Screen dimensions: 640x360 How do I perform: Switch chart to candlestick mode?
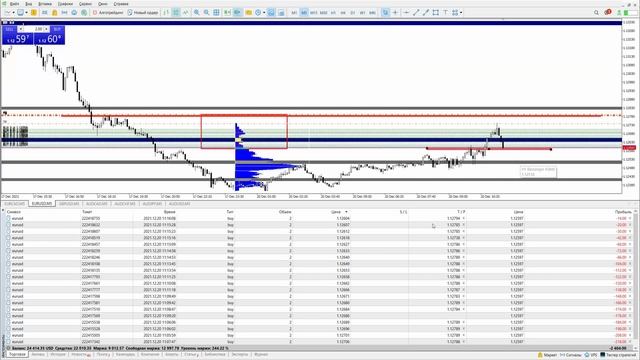click(x=176, y=13)
